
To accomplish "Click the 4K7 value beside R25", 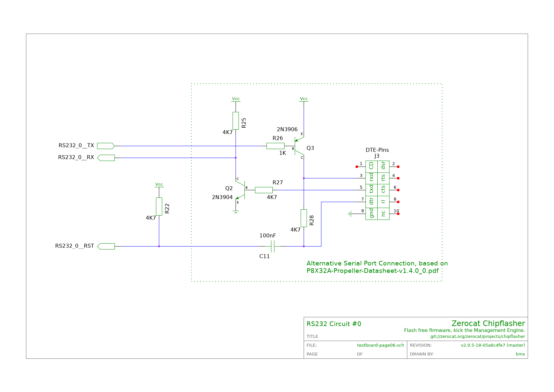I will coord(228,132).
